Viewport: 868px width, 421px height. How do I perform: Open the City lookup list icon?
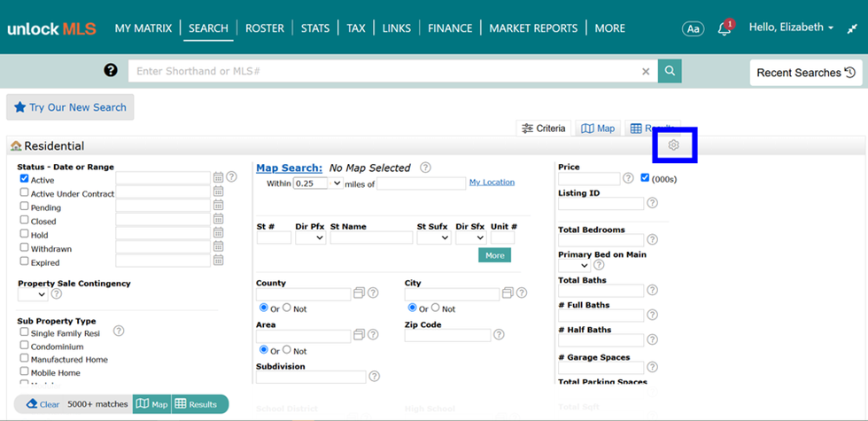508,292
